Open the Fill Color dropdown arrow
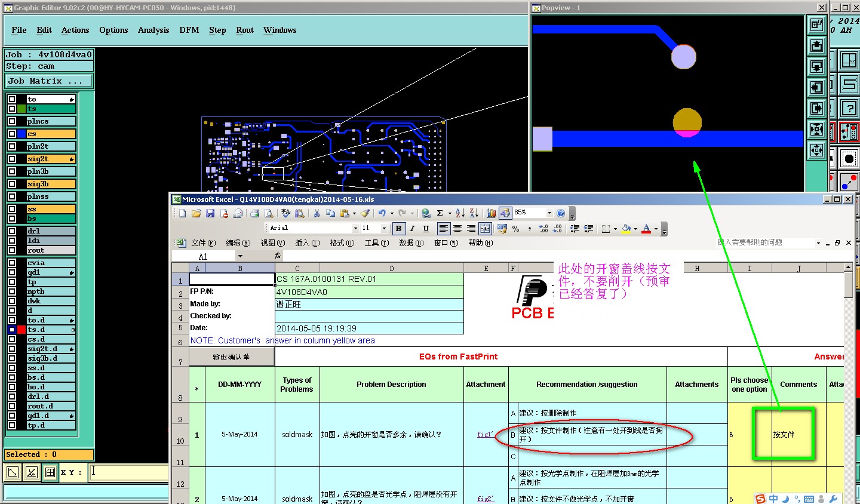Screen dimensions: 860x504 pyautogui.click(x=635, y=229)
